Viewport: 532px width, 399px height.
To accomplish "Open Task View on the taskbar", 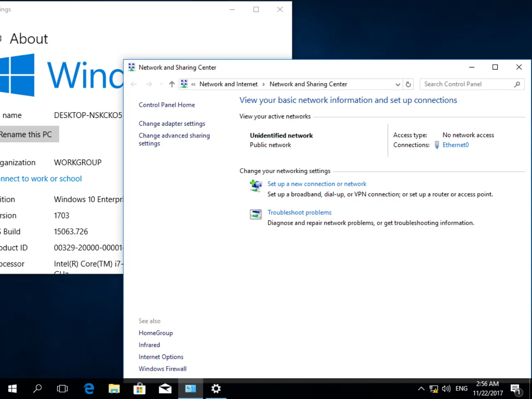I will pos(63,388).
